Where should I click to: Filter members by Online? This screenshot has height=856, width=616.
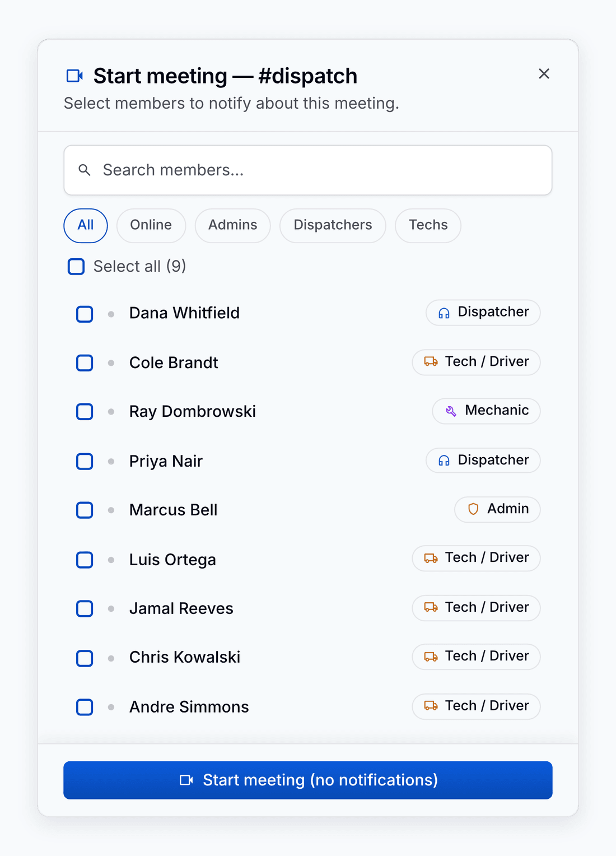[x=151, y=225]
